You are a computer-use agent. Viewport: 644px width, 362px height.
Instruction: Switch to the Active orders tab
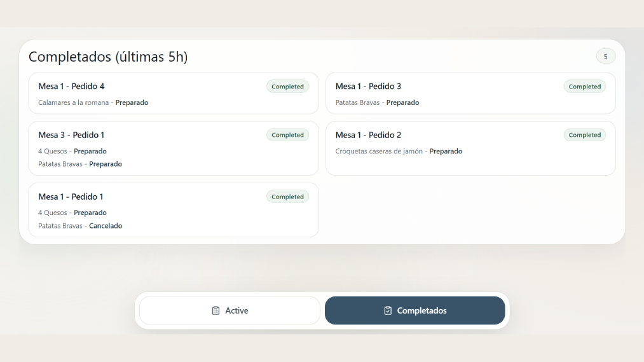tap(230, 310)
